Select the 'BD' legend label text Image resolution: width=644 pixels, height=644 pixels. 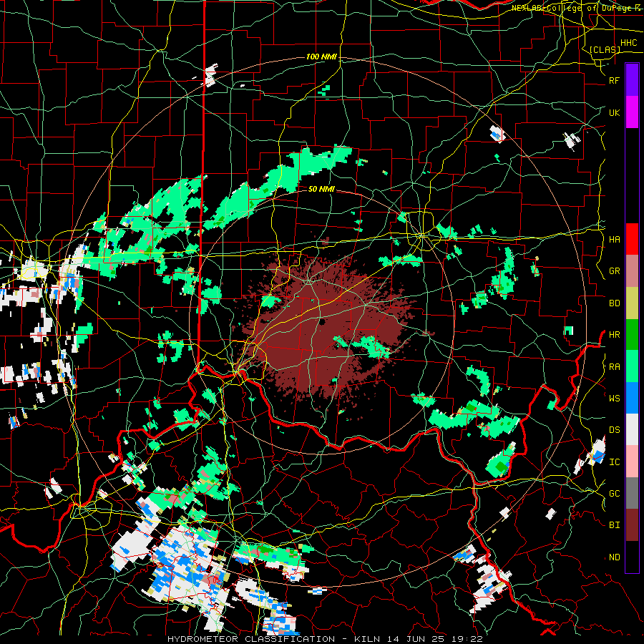(614, 303)
